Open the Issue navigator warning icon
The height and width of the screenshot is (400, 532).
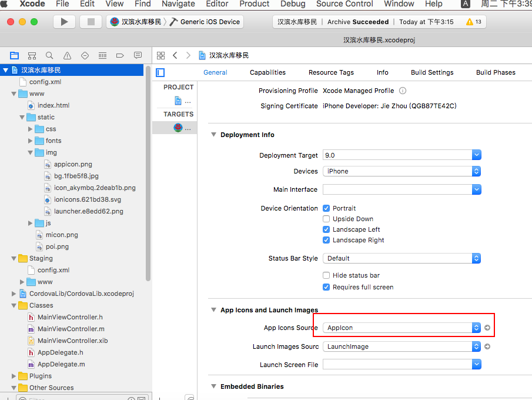[x=67, y=55]
